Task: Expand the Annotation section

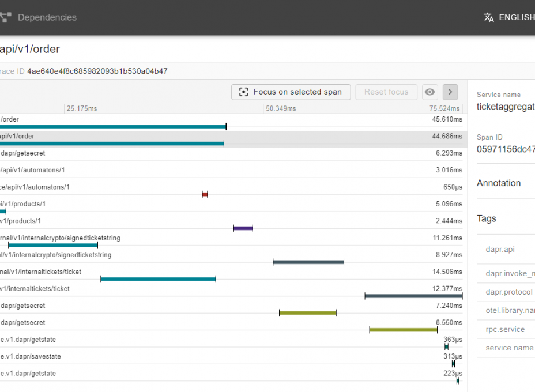Action: (499, 183)
